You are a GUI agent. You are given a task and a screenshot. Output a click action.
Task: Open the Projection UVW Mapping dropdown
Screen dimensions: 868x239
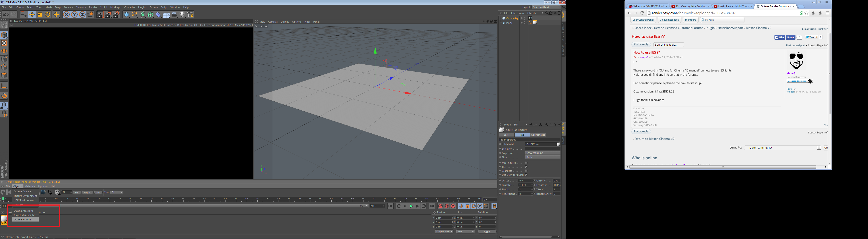542,153
